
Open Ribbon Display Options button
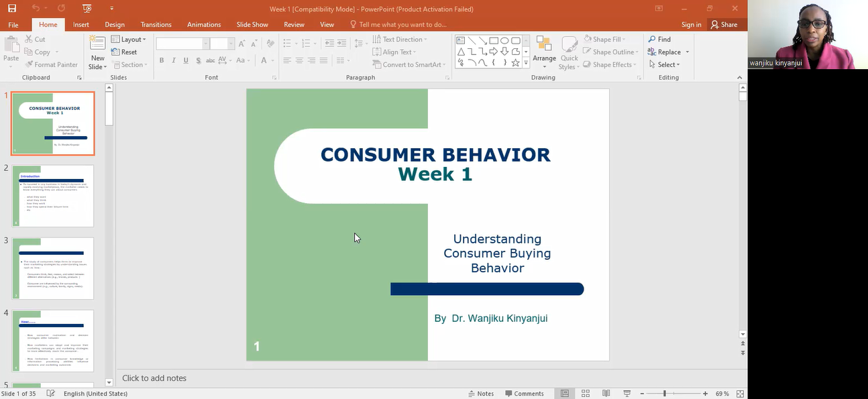coord(659,9)
